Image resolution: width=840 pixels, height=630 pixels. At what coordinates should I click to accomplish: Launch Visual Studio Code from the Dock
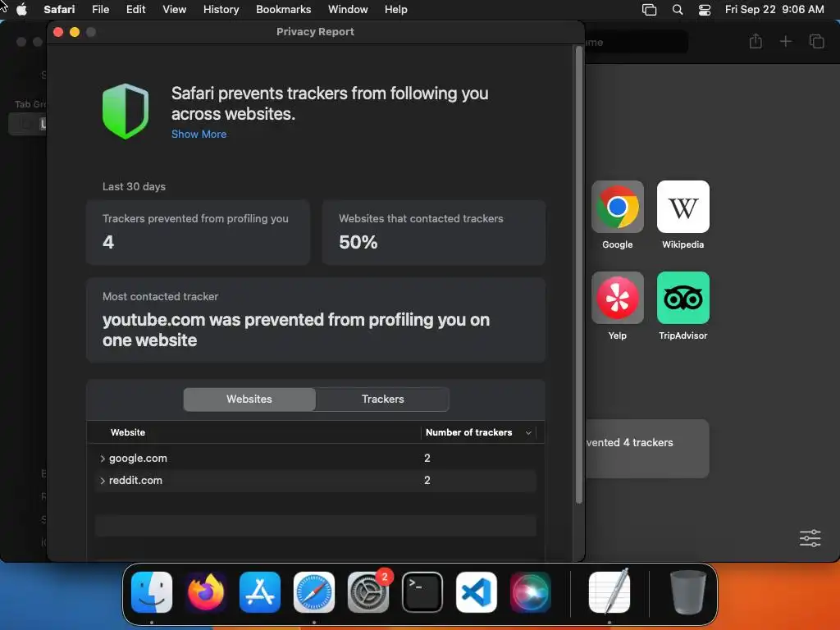(x=477, y=592)
